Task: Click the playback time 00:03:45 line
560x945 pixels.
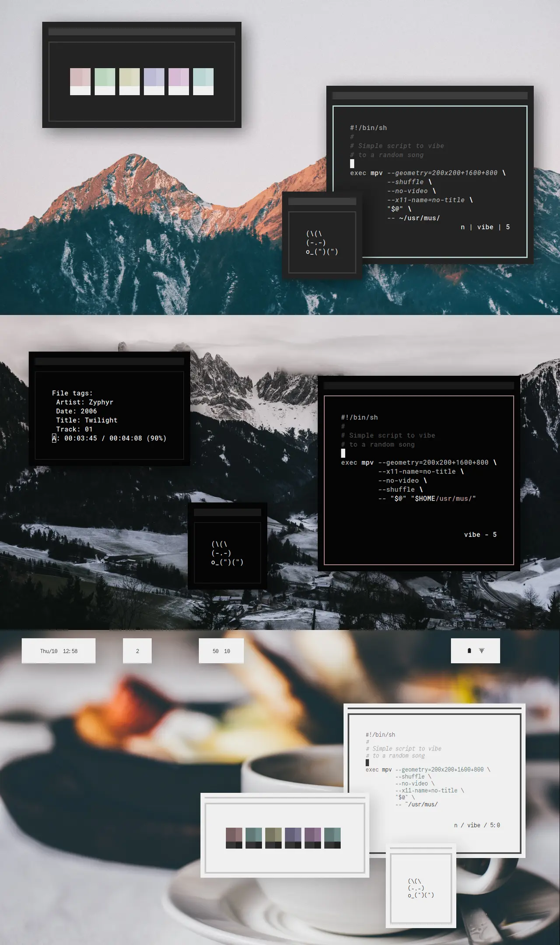Action: (x=109, y=438)
